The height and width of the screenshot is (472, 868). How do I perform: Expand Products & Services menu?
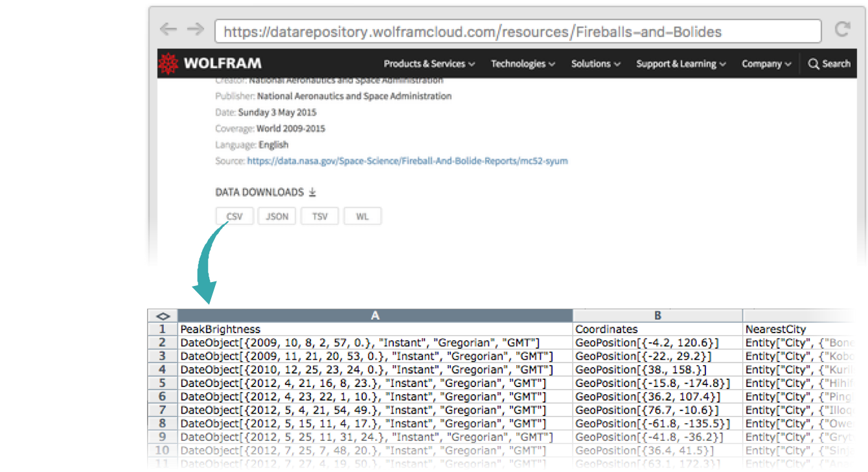click(x=429, y=64)
